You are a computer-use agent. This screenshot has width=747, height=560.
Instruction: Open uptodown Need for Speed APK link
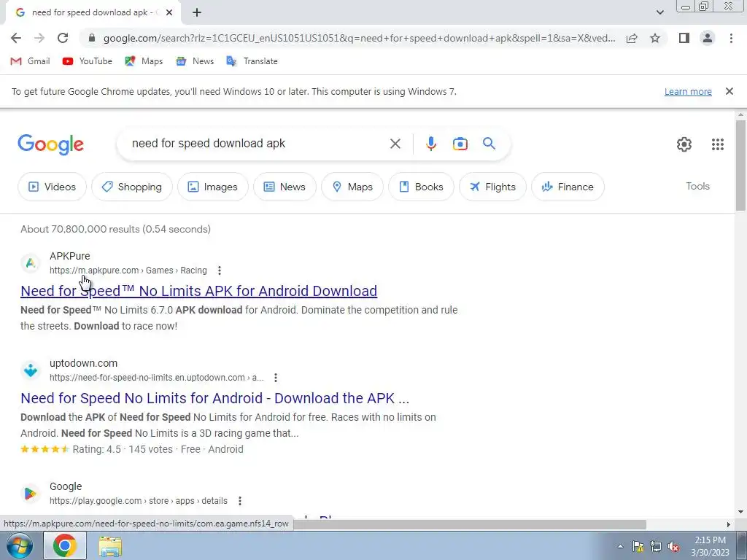215,398
